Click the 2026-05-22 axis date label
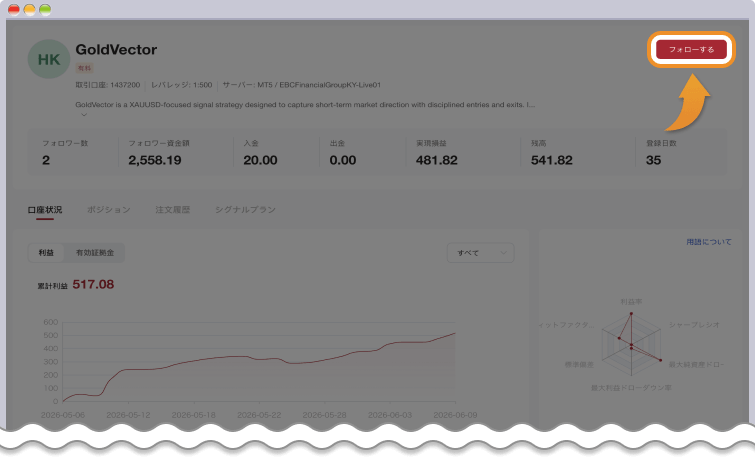 click(x=259, y=415)
